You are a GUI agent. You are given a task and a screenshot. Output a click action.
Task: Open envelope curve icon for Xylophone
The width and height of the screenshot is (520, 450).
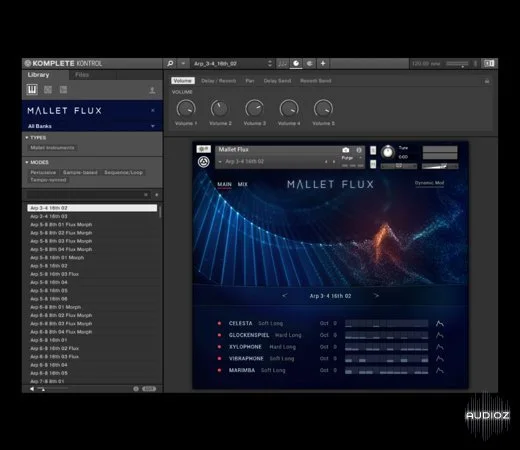(440, 347)
